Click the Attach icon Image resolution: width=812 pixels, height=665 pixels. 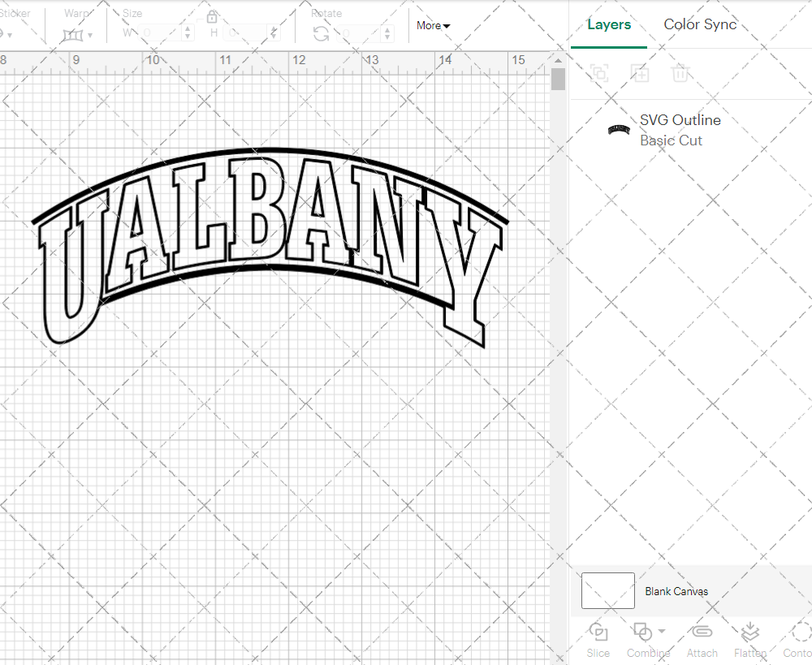[x=702, y=640]
